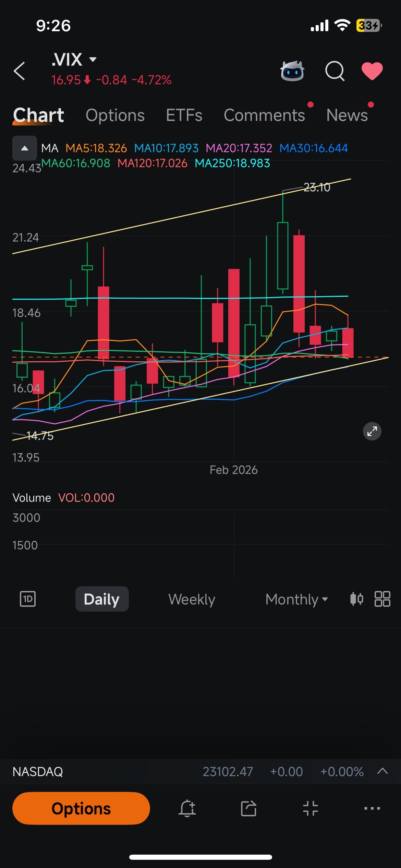Tap the 14.75 low price marker

pos(40,436)
